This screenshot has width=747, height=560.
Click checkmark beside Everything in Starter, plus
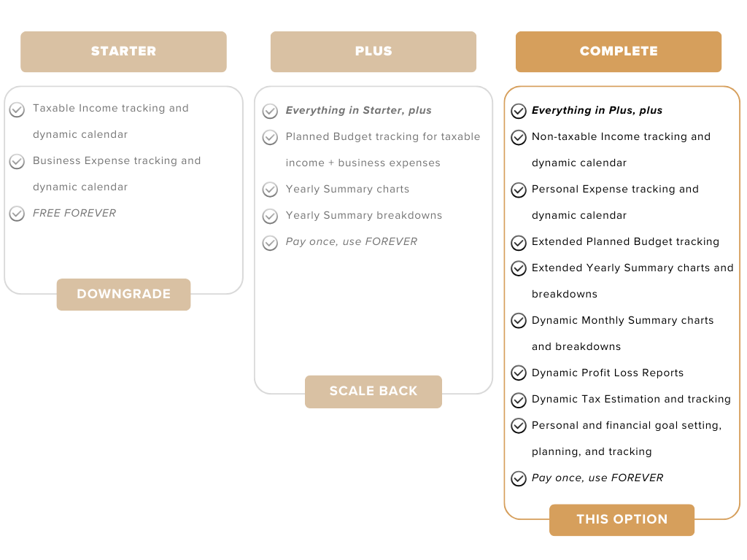coord(270,111)
